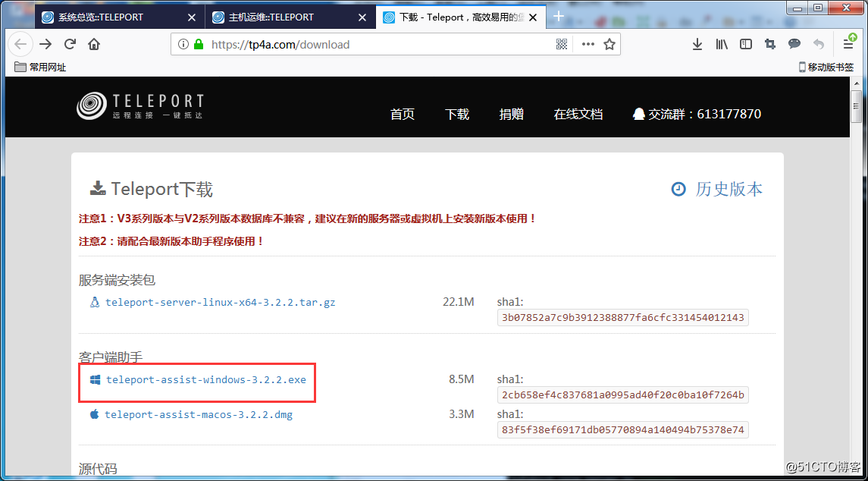The height and width of the screenshot is (481, 868).
Task: Click the Linux penguin icon beside server package
Action: click(x=94, y=303)
